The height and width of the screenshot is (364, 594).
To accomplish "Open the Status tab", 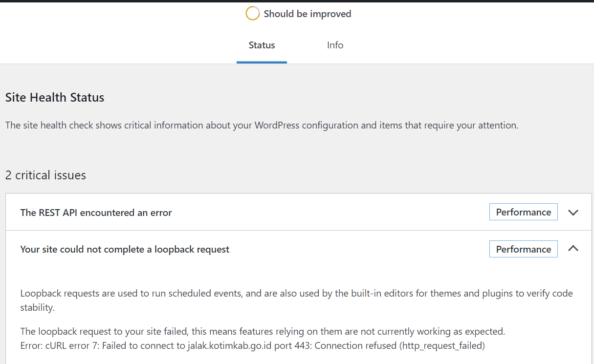I will point(262,45).
